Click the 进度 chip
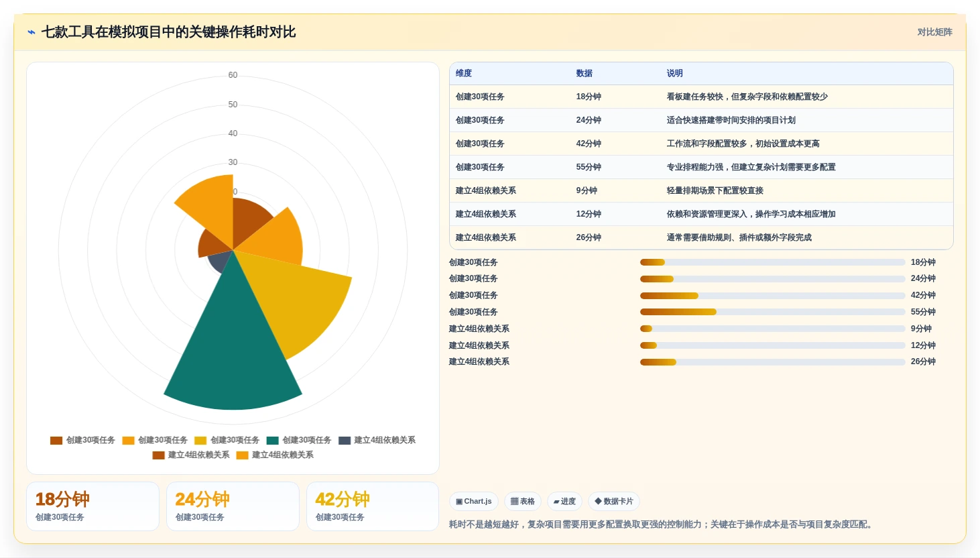Screen dimensions: 980x558 pyautogui.click(x=564, y=502)
